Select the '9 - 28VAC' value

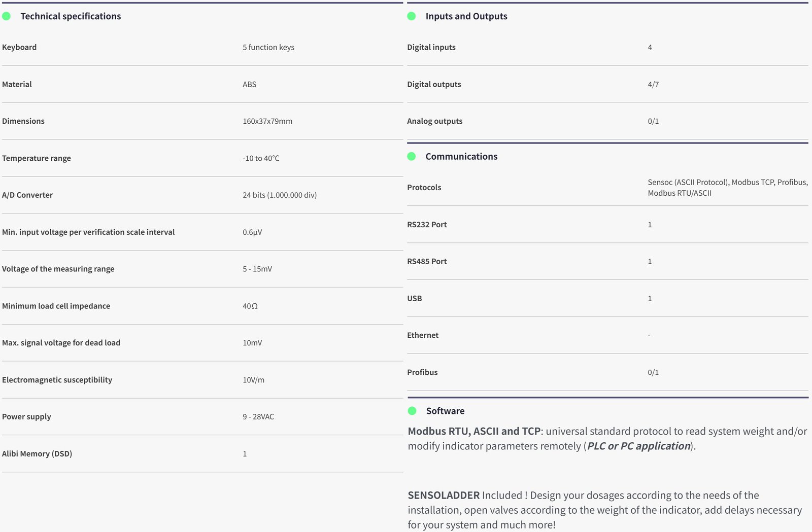[258, 416]
